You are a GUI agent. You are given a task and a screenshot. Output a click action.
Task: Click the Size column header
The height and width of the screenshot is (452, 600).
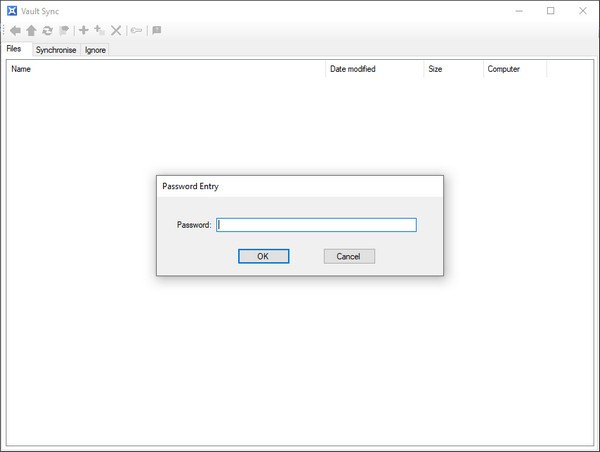452,69
